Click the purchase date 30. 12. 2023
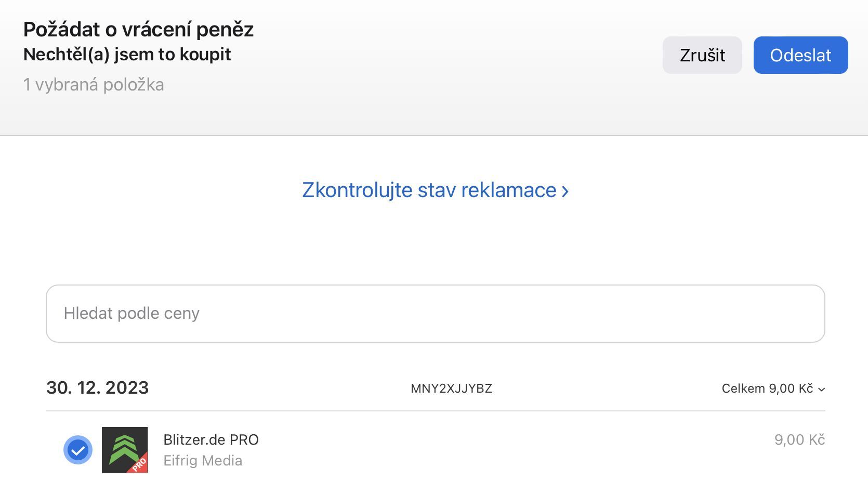868x492 pixels. click(x=98, y=388)
